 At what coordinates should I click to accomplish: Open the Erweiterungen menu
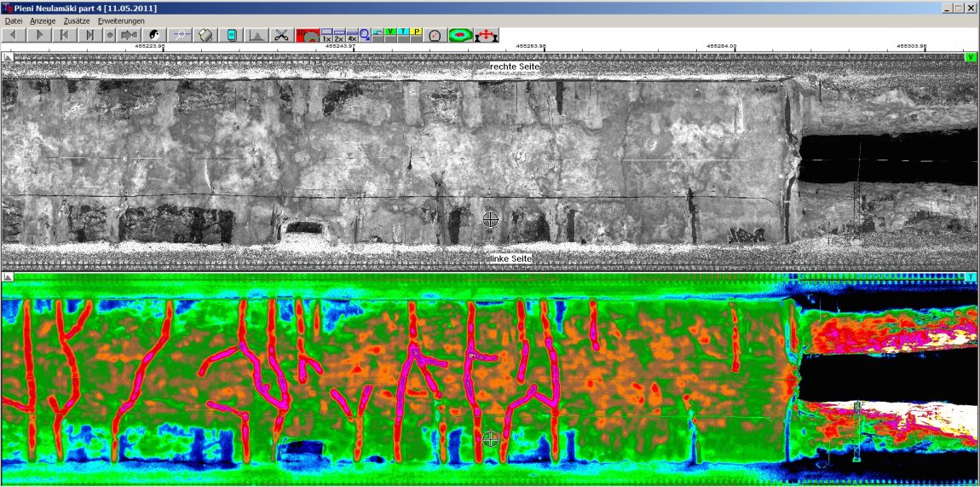(x=121, y=20)
